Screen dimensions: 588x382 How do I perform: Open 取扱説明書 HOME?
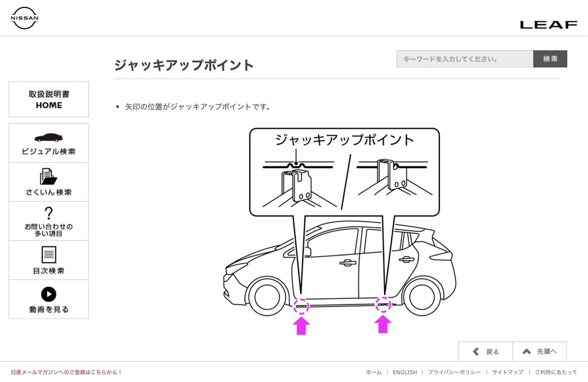tap(49, 99)
